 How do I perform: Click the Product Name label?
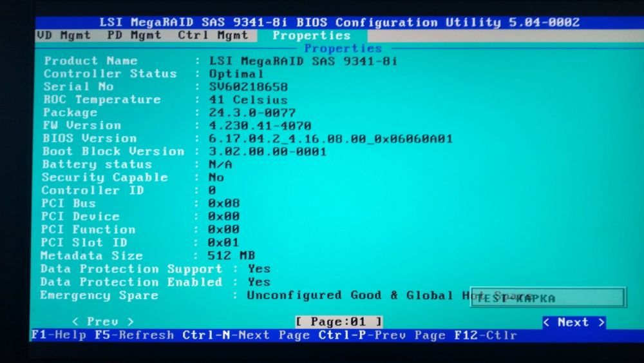point(91,61)
